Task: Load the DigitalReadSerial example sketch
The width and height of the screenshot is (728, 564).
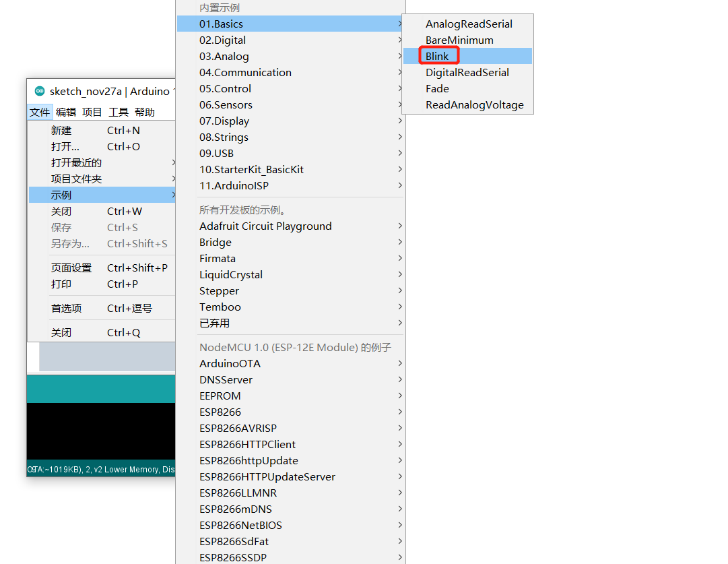Action: click(x=467, y=73)
